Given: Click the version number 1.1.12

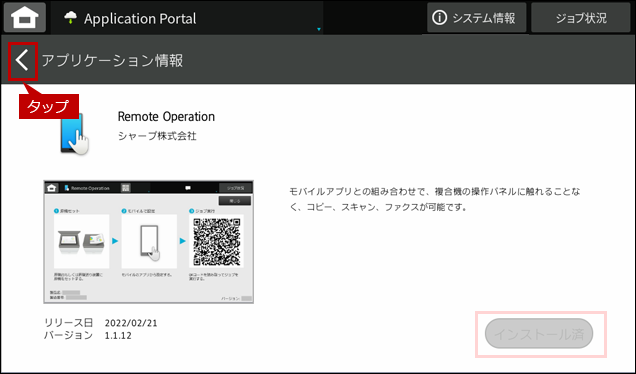Looking at the screenshot, I should pyautogui.click(x=118, y=335).
